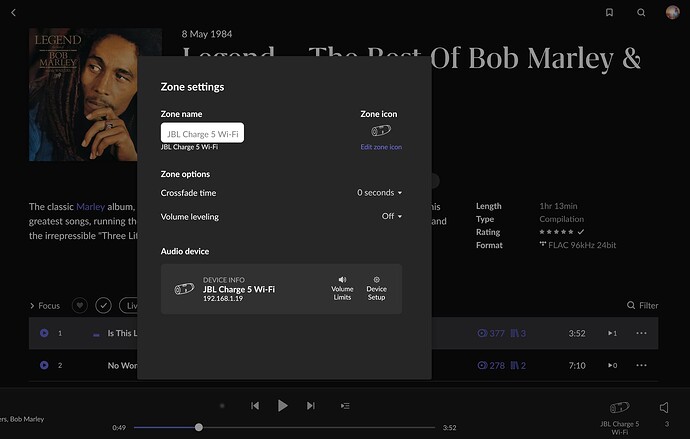Click the playback seek bar handle
Viewport: 690px width, 439px height.
[x=199, y=427]
